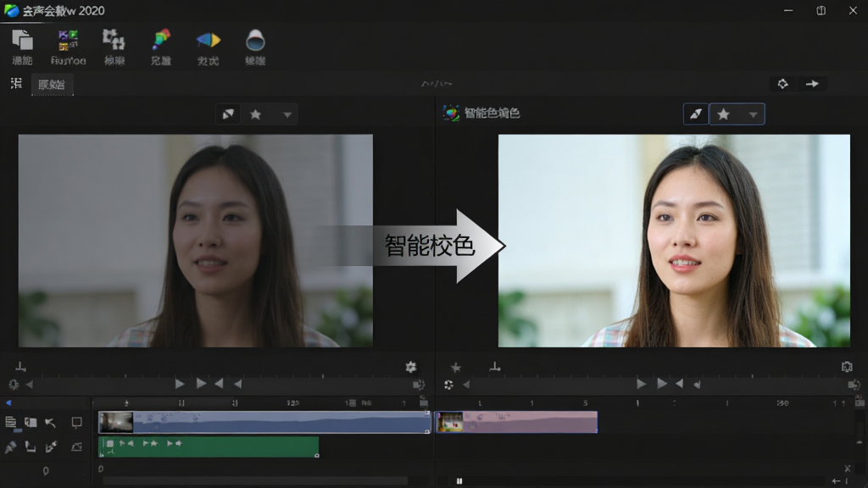Click the blue and yellow fish-shaped toolbar icon

click(209, 40)
